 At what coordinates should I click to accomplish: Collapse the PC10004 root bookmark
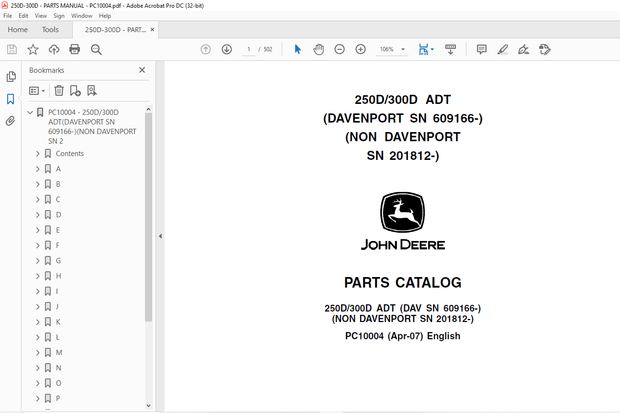[30, 113]
